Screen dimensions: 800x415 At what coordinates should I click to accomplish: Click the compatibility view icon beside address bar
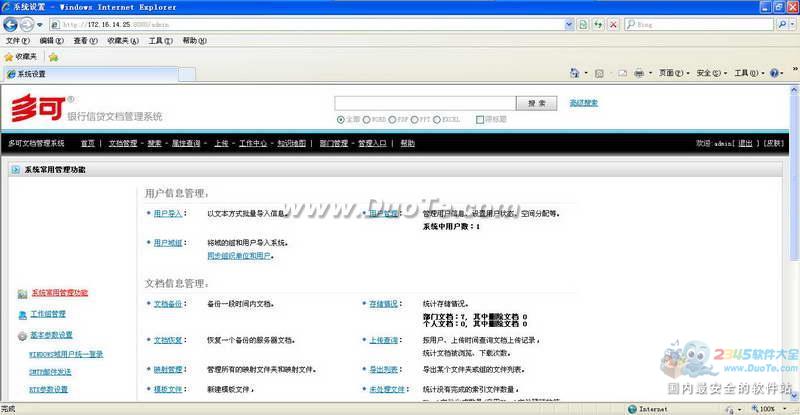[583, 24]
